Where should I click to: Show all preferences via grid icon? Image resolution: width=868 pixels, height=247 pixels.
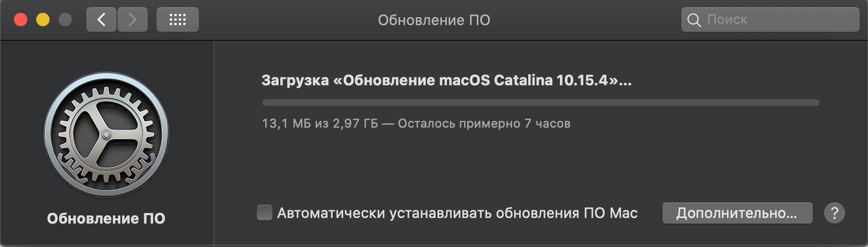pyautogui.click(x=177, y=20)
